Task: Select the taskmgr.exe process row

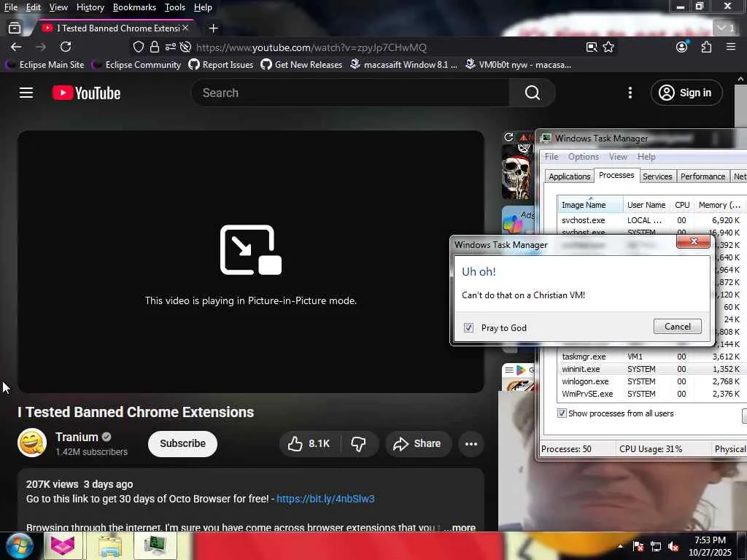Action: tap(650, 356)
